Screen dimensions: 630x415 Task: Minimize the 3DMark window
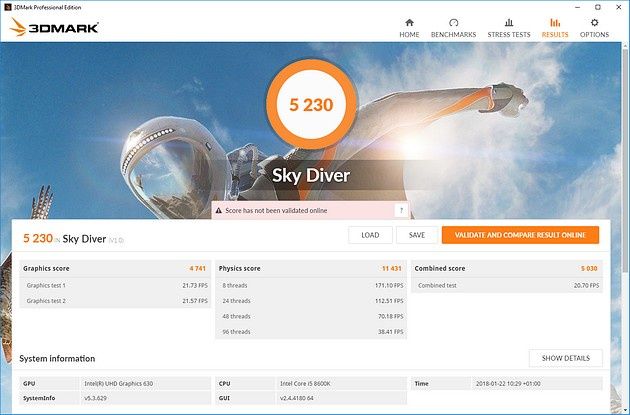(x=578, y=7)
